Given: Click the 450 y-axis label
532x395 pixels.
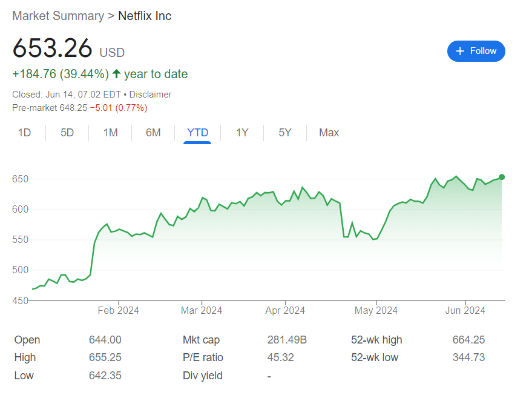Looking at the screenshot, I should click(21, 300).
